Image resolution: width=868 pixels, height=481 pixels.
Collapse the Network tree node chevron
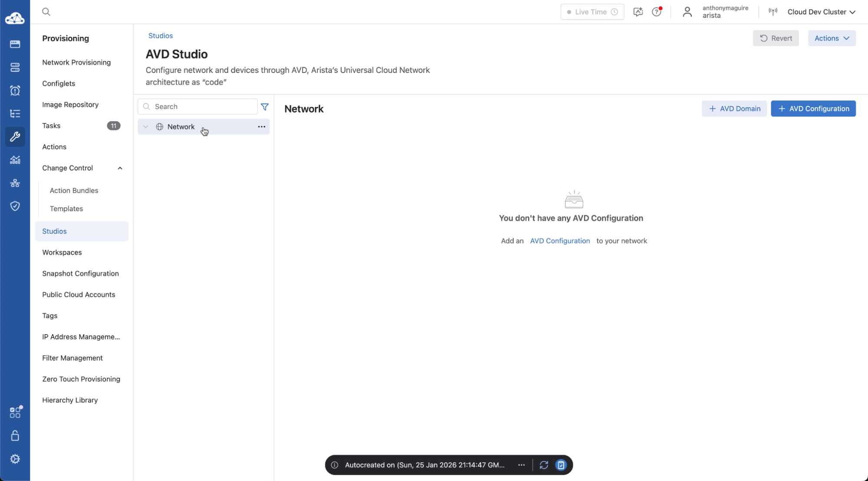146,127
